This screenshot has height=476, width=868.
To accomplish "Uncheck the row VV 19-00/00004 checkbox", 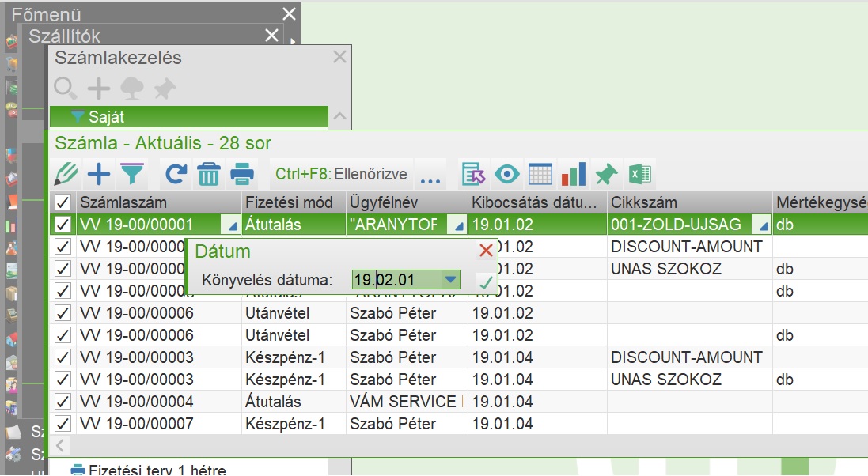I will (x=63, y=402).
